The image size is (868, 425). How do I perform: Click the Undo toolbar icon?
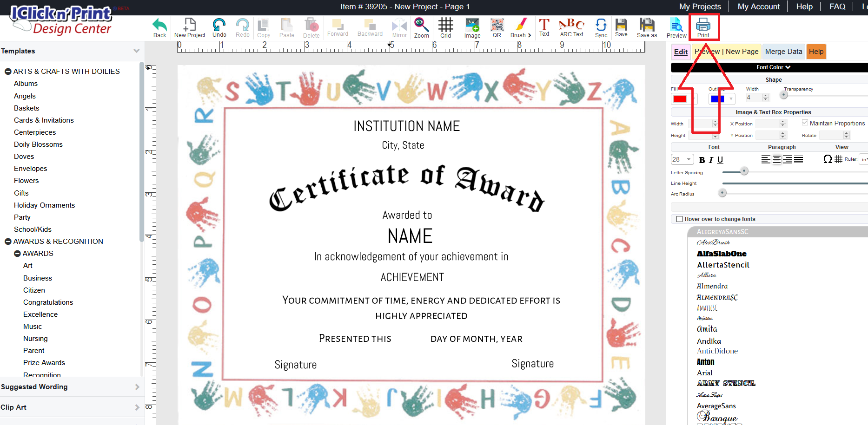(x=219, y=27)
